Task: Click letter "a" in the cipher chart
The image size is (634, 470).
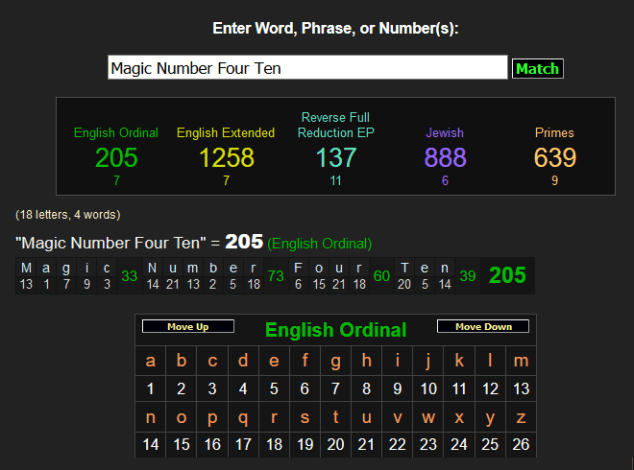Action: [x=151, y=361]
